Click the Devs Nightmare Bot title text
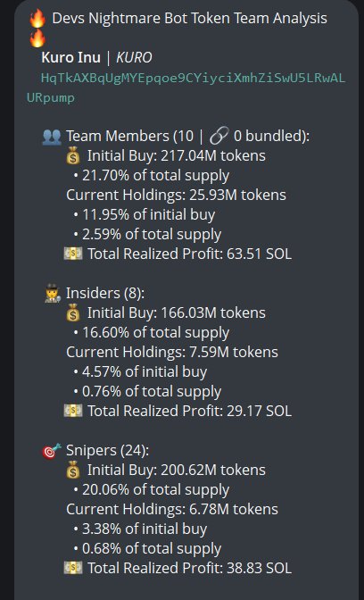Screen dimensions: 364x600 pos(190,19)
